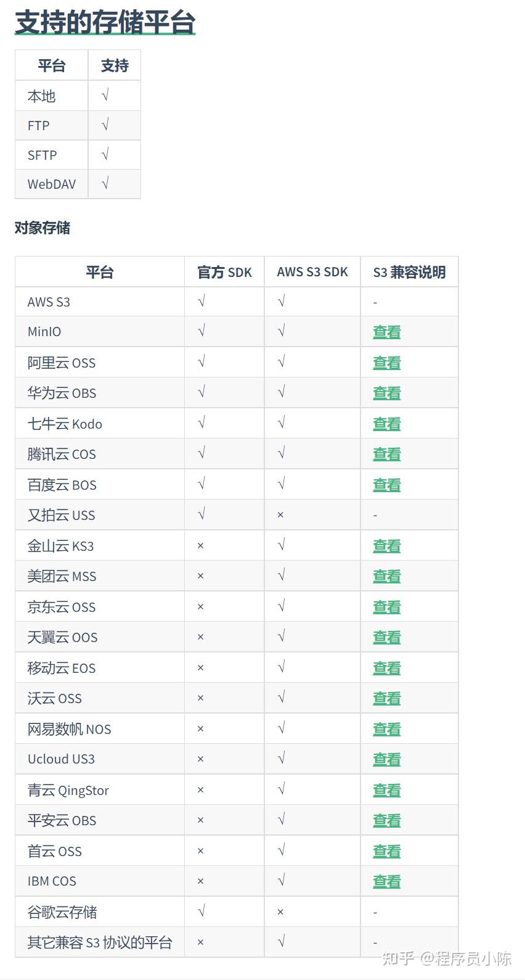
Task: Click the S3 兼容说明 column header
Action: click(409, 272)
